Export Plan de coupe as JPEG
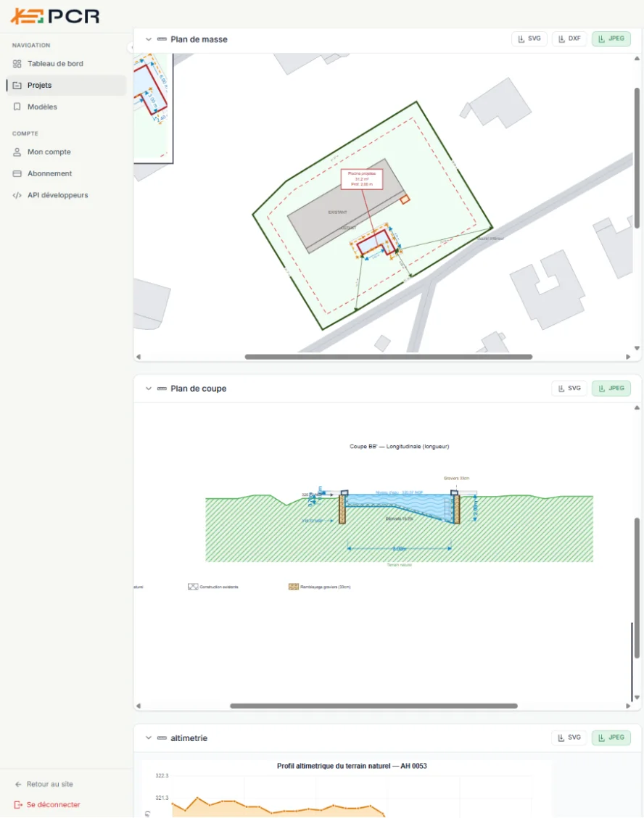 611,388
